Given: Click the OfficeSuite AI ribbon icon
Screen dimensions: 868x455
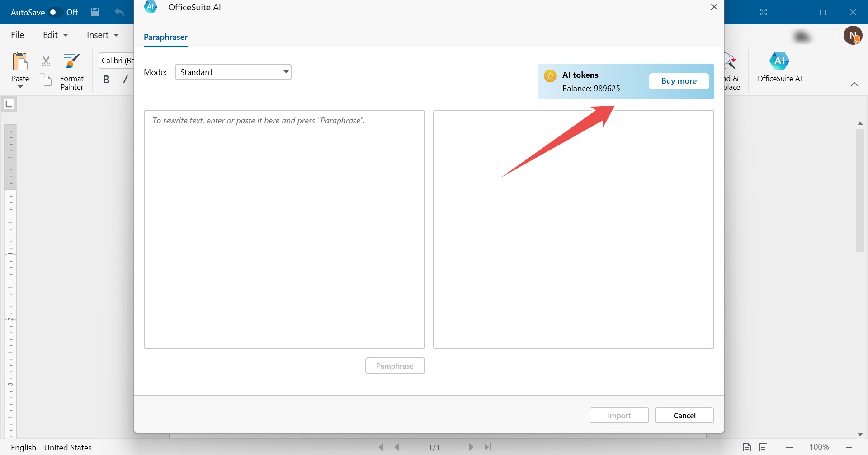Looking at the screenshot, I should point(779,67).
